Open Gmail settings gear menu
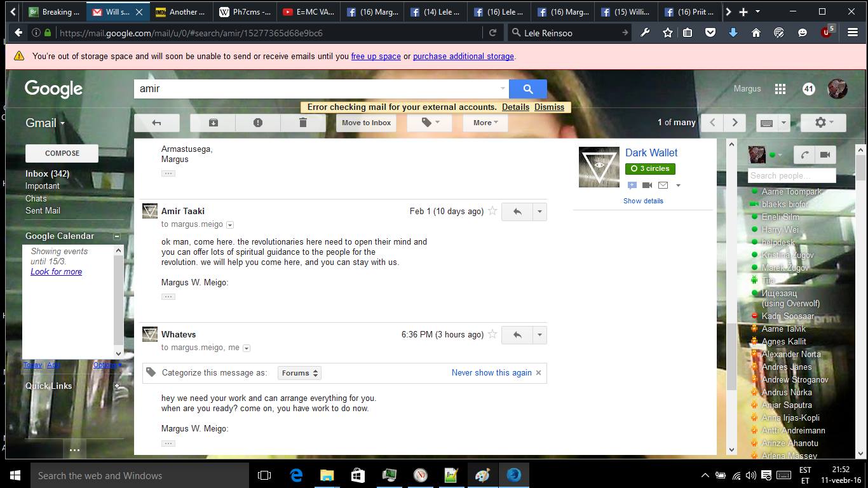 (x=823, y=123)
